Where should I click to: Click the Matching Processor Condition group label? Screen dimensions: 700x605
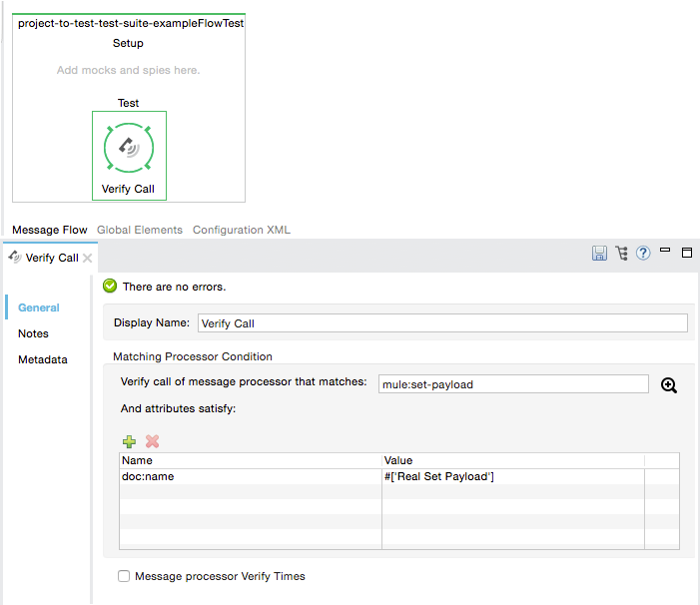click(193, 356)
